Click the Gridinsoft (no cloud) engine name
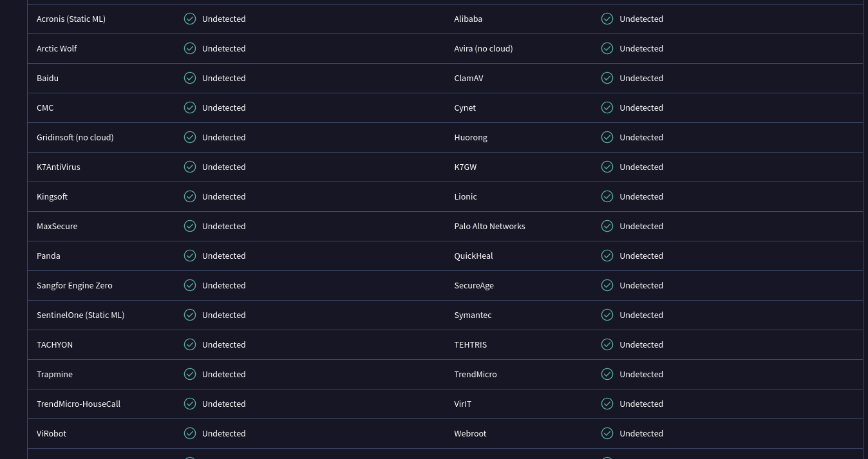The height and width of the screenshot is (459, 868). 75,137
